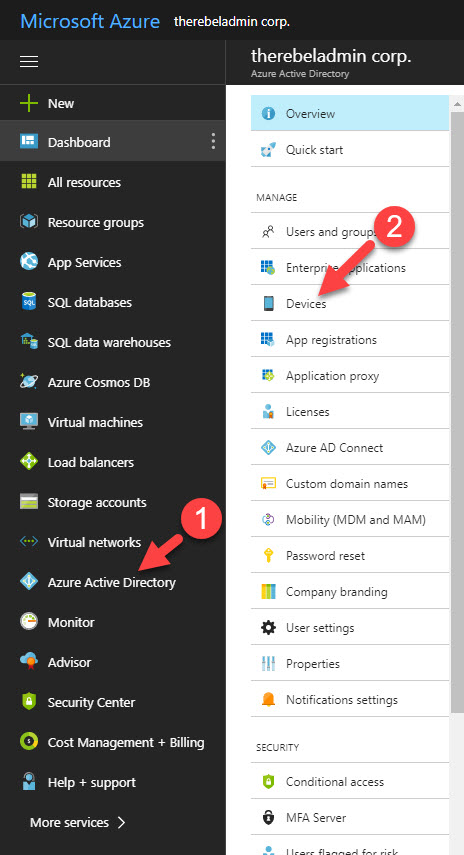This screenshot has height=855, width=464.
Task: Go to Resource groups
Action: click(x=96, y=222)
